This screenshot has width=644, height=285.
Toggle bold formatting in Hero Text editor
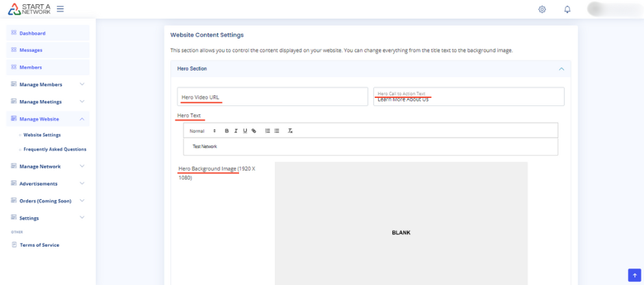(x=227, y=130)
